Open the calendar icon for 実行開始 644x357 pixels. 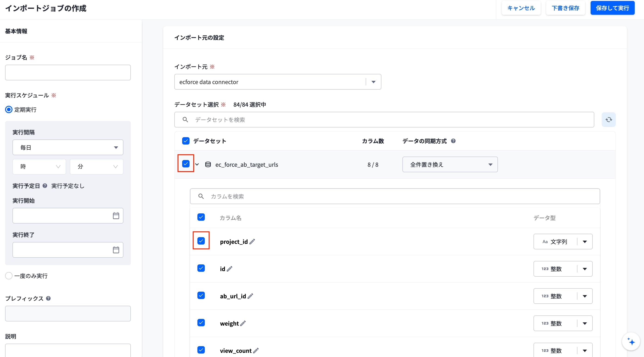pos(116,216)
